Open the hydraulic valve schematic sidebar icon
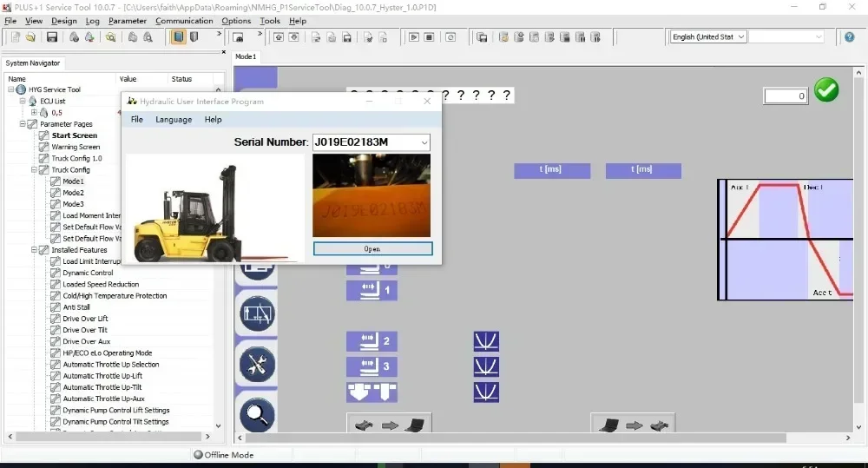 pos(257,314)
